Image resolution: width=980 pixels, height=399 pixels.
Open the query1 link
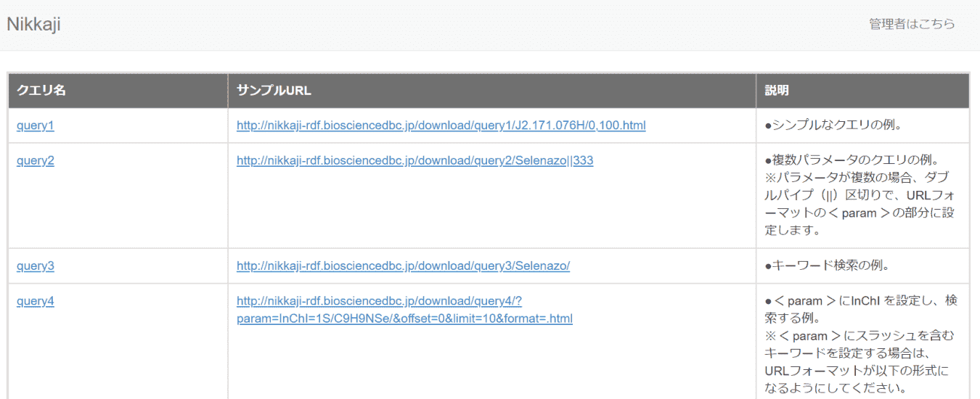36,126
